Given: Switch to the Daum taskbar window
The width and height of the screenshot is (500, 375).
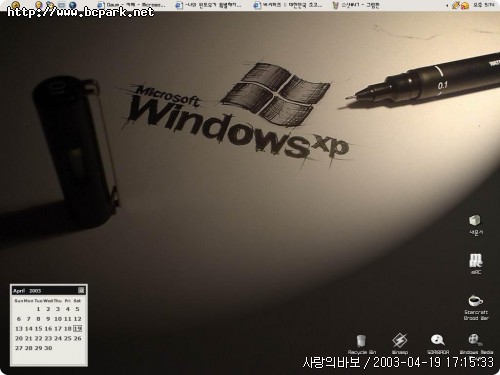Looking at the screenshot, I should pos(131,5).
